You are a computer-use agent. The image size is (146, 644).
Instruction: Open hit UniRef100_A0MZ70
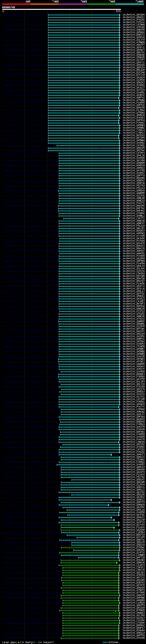tap(134, 369)
